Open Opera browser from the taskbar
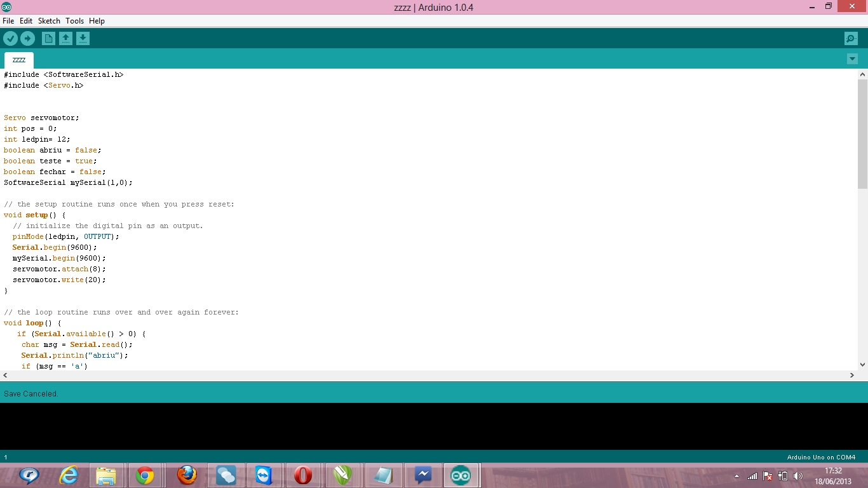Screen dimensions: 868x488 (x=303, y=475)
